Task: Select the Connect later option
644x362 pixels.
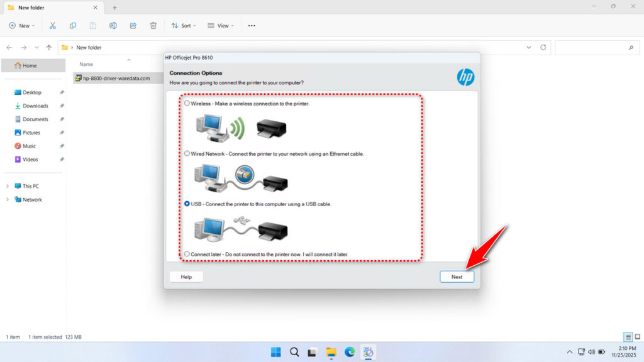Action: point(187,254)
